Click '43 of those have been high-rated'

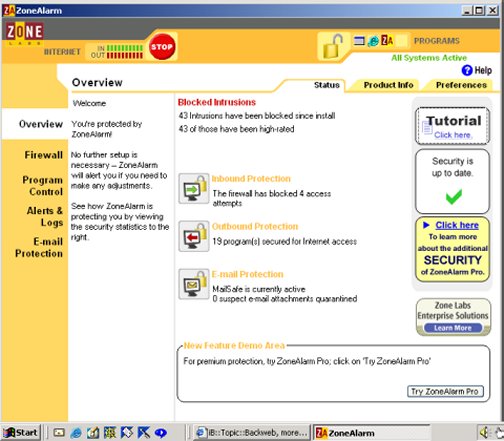point(236,129)
